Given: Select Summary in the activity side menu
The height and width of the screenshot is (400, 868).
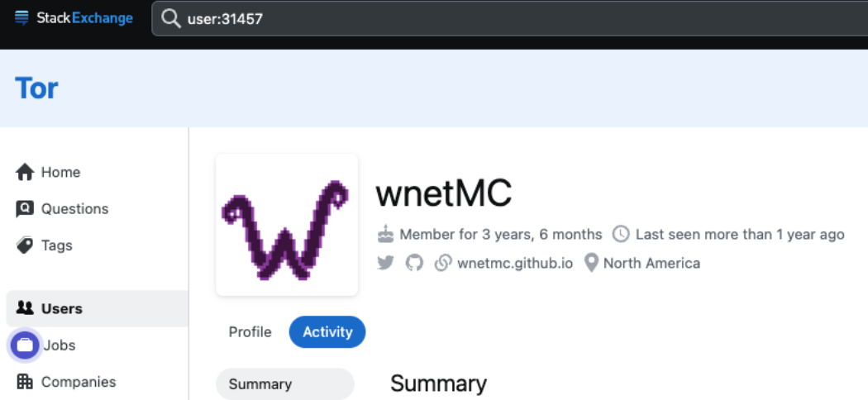Looking at the screenshot, I should click(285, 384).
